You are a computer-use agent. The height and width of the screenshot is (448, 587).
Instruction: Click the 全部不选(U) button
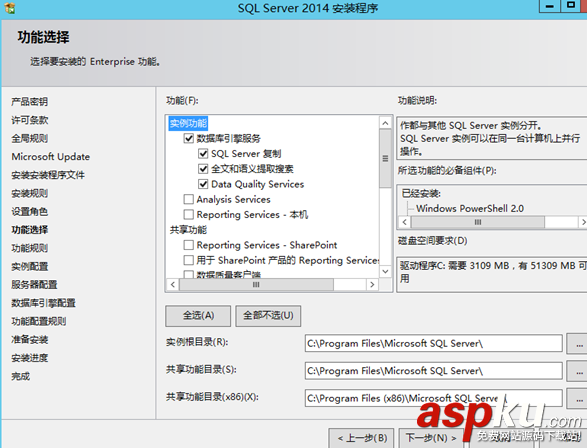(x=268, y=316)
